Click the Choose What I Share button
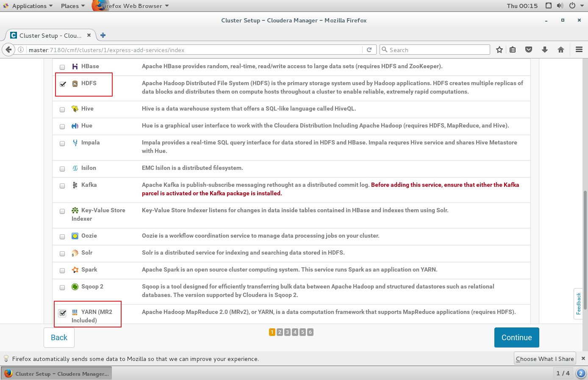The image size is (588, 380). coord(545,358)
